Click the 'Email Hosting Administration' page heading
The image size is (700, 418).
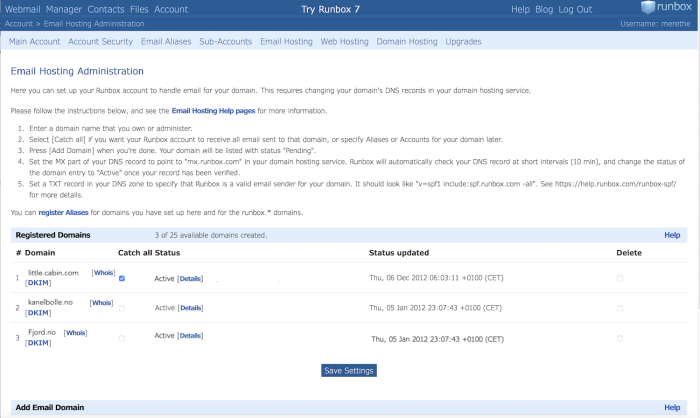coord(77,71)
